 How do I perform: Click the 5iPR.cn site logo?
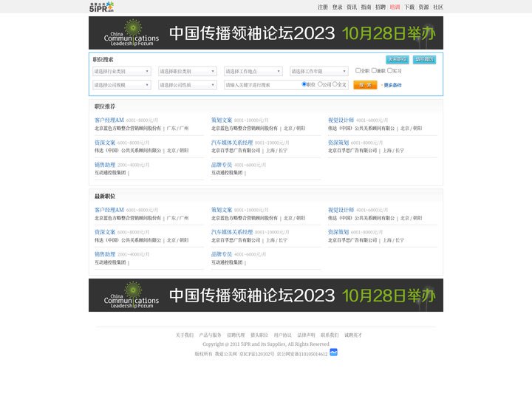101,7
